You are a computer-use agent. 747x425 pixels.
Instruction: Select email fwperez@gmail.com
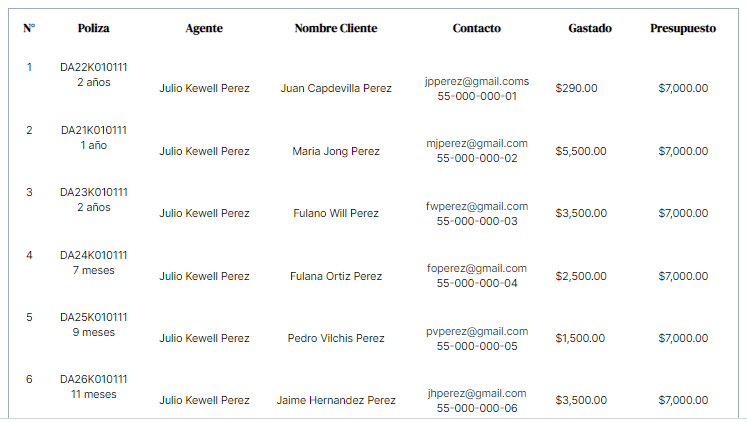coord(477,206)
